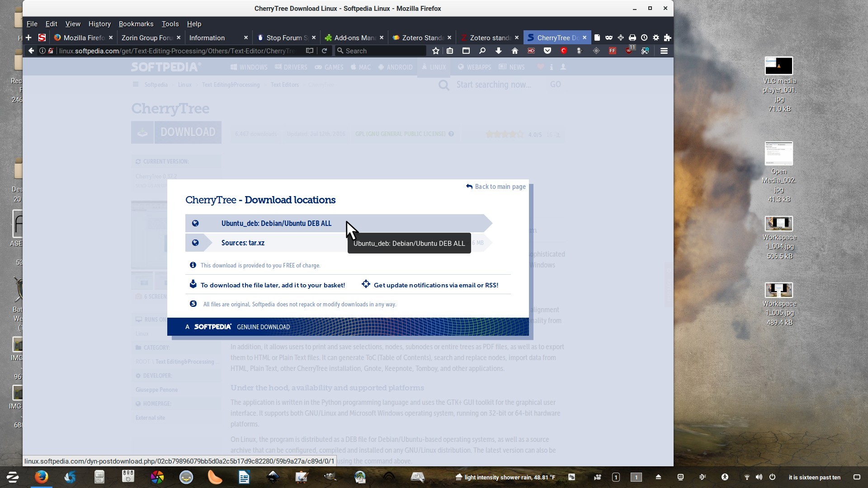The image size is (868, 488).
Task: Toggle the Wi-Fi network indicator in tray
Action: (747, 477)
